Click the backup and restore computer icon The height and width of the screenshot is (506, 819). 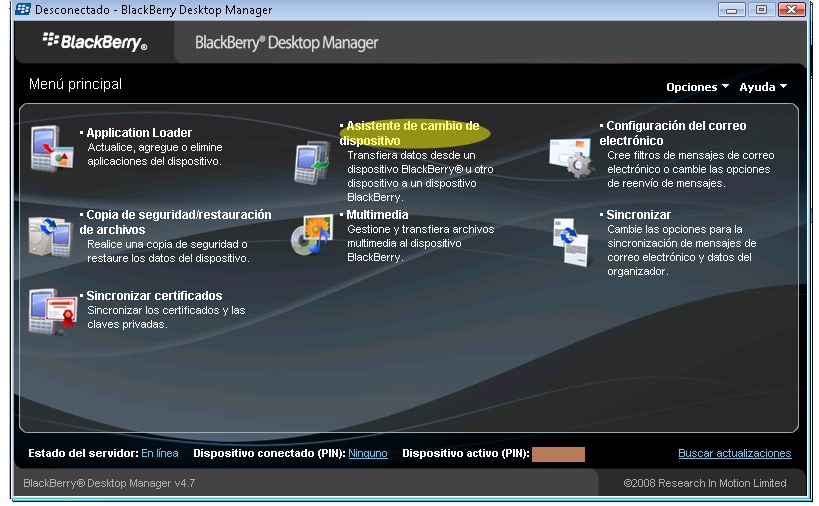(50, 237)
